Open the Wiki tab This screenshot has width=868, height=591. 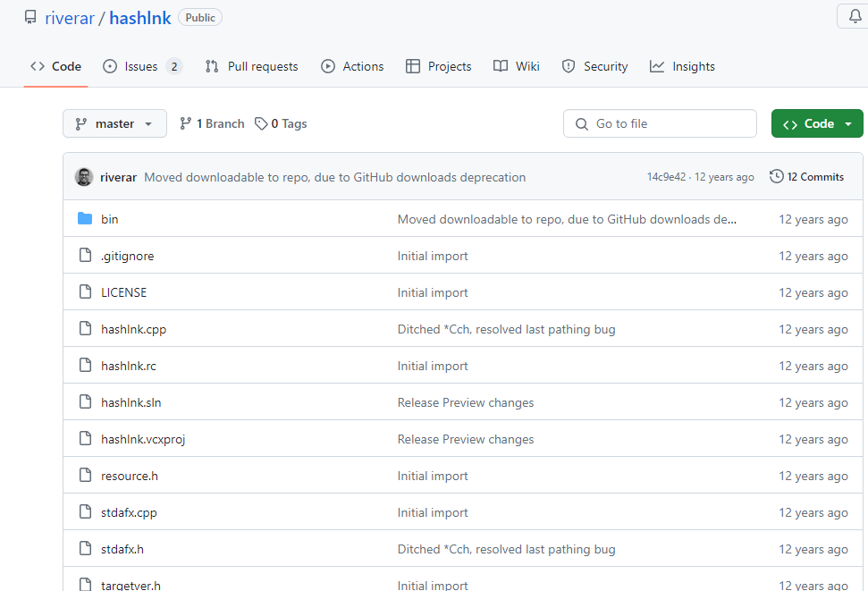pos(517,66)
